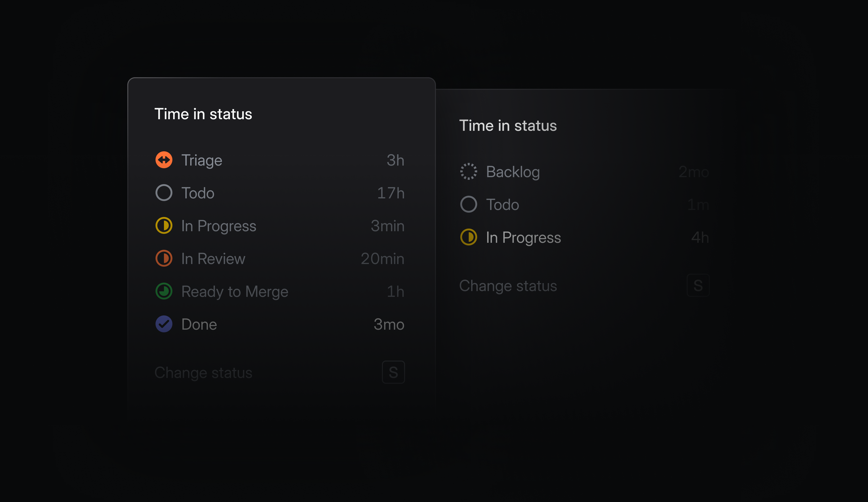Click the orange In Review icon
Screen dimensions: 868x502
(x=164, y=258)
